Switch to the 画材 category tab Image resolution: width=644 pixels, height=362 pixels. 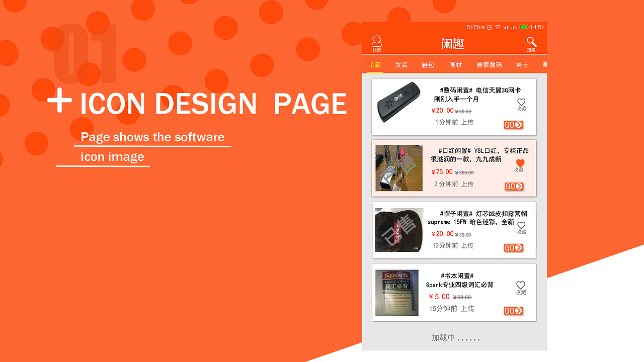click(x=455, y=65)
